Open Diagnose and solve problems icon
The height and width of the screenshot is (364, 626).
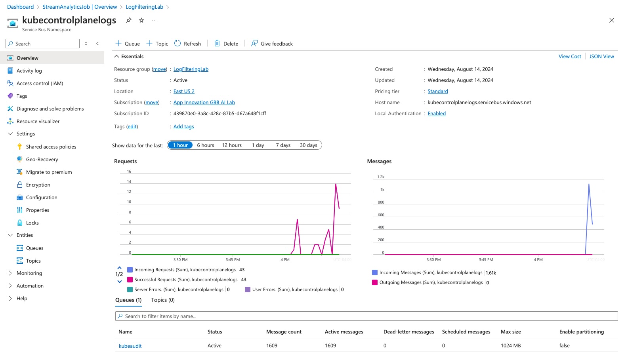[x=10, y=109]
